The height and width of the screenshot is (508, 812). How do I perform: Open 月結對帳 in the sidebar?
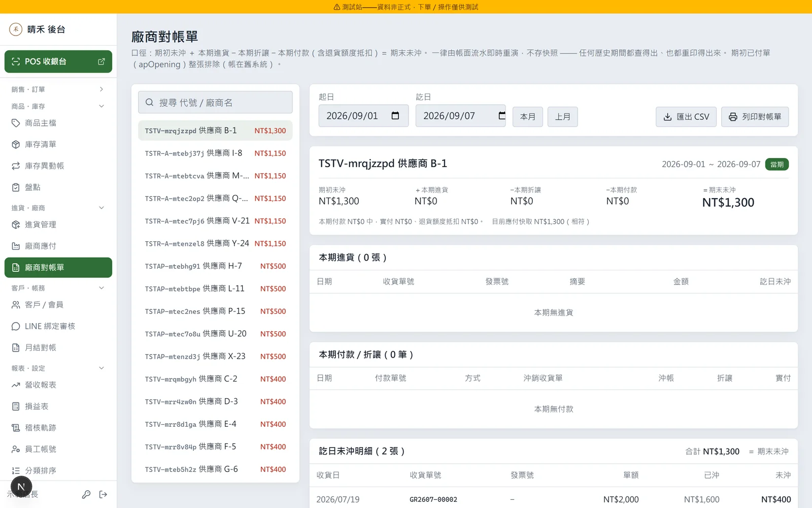click(x=58, y=347)
